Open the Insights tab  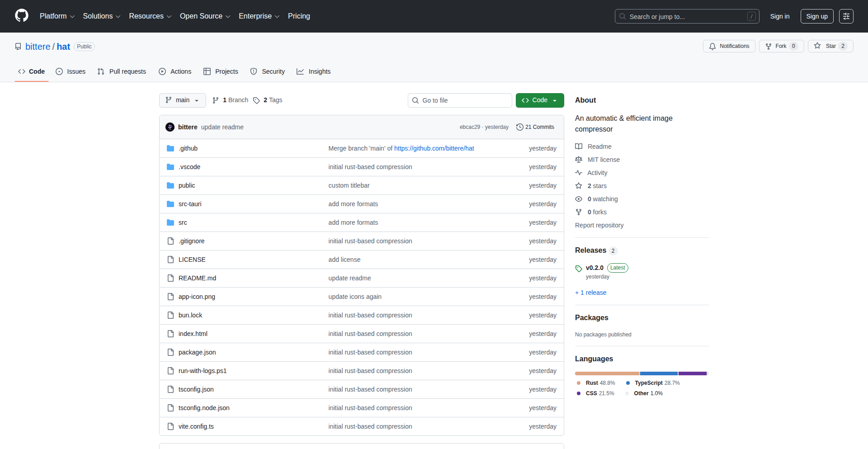pyautogui.click(x=314, y=71)
